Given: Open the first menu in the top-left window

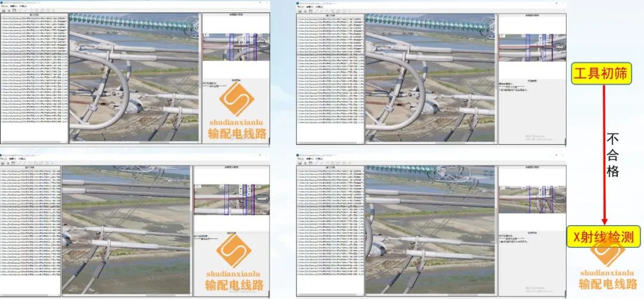Looking at the screenshot, I should [5, 6].
